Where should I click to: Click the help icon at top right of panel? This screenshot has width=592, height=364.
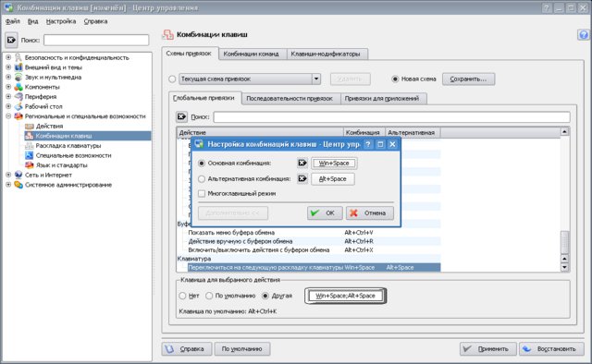[584, 35]
